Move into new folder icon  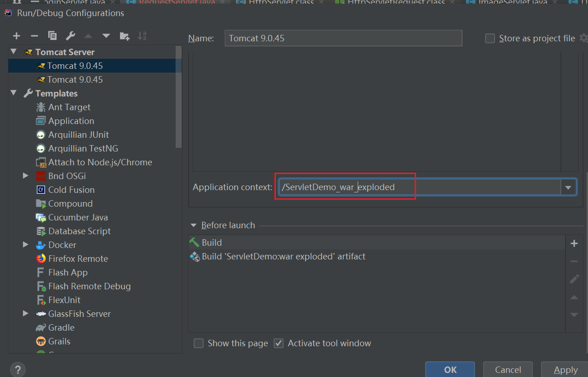tap(124, 36)
